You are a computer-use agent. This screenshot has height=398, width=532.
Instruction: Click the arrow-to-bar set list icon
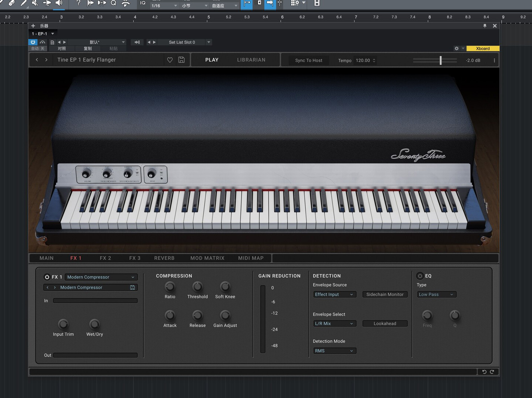pyautogui.click(x=137, y=42)
